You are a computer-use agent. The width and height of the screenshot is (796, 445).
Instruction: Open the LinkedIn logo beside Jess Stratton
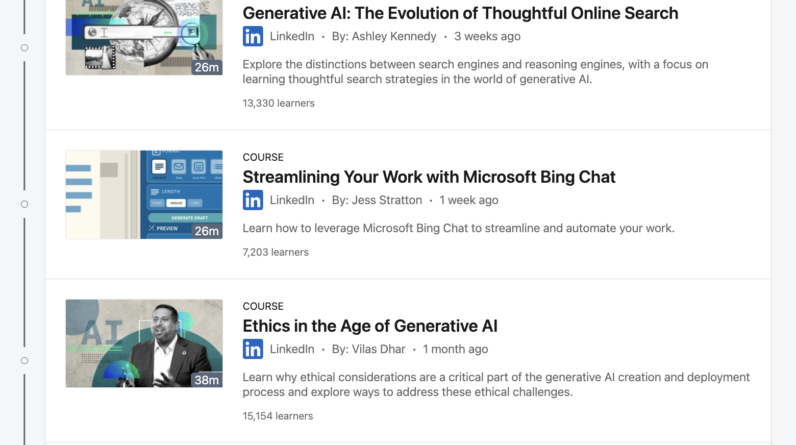click(x=252, y=200)
